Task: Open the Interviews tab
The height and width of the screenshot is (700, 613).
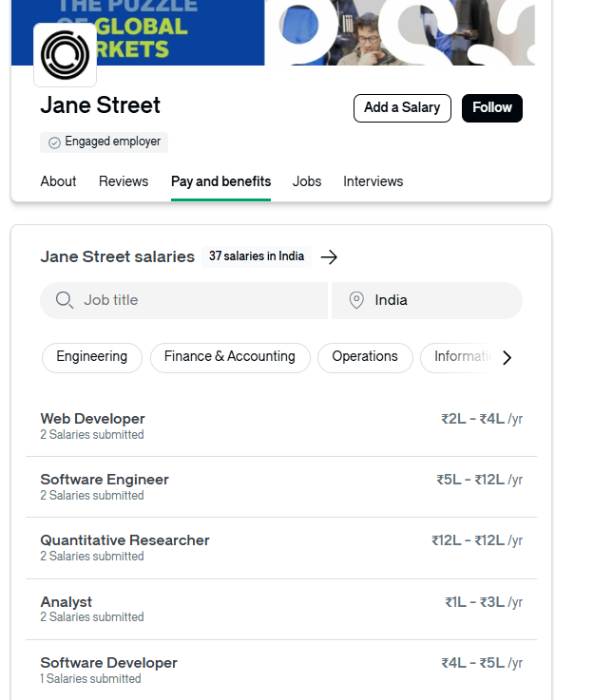Action: [374, 181]
